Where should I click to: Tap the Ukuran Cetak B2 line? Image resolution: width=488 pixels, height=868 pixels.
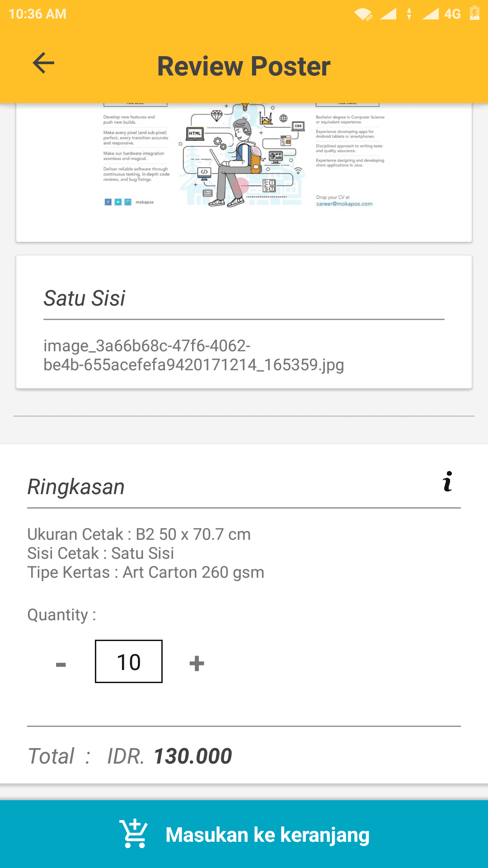[x=139, y=534]
